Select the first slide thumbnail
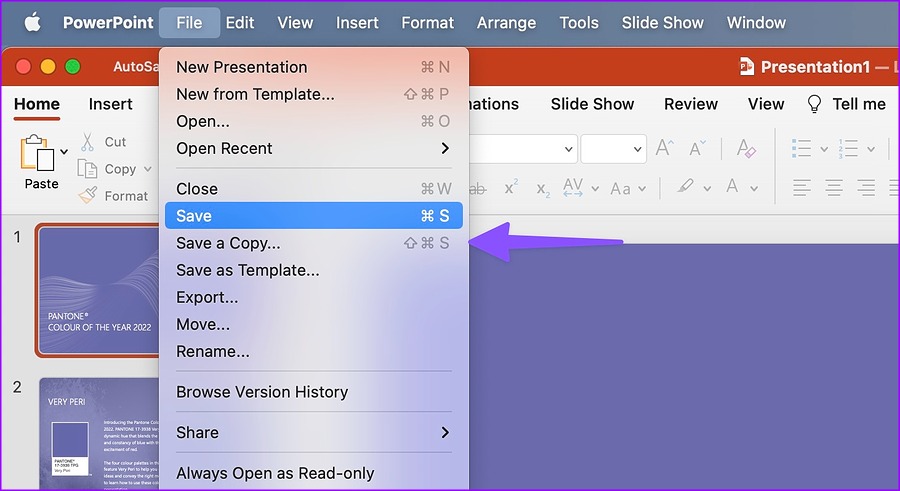 pos(98,290)
